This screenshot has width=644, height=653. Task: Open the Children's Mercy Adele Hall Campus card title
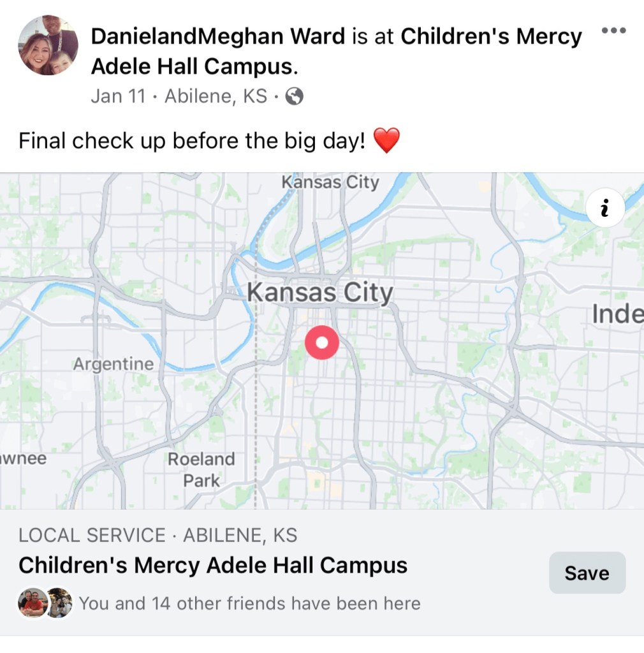pyautogui.click(x=213, y=566)
